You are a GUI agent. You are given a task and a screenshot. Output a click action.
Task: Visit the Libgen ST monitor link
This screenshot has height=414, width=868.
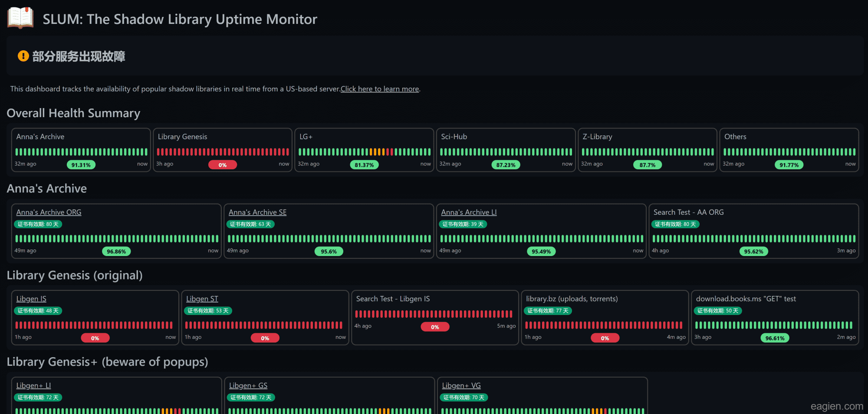point(202,299)
